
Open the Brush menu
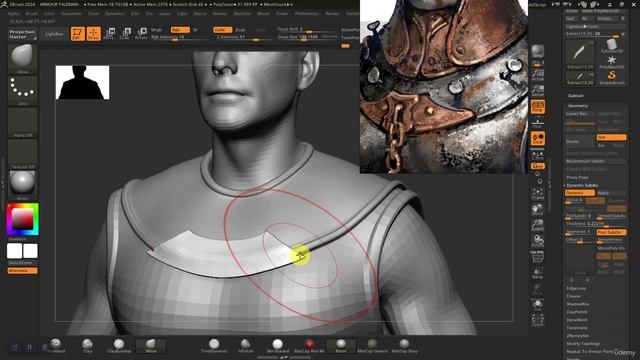click(31, 13)
